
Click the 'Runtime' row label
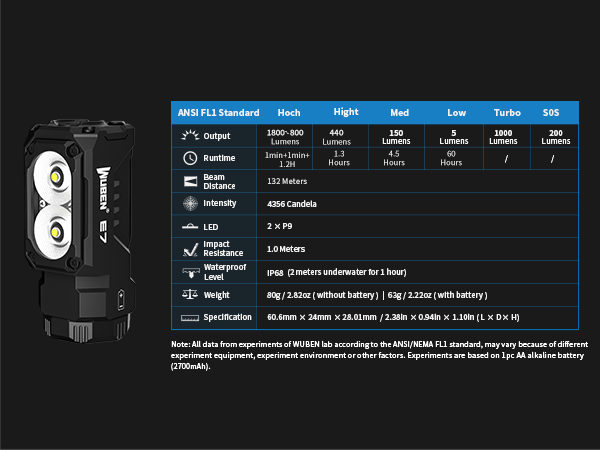tap(219, 158)
